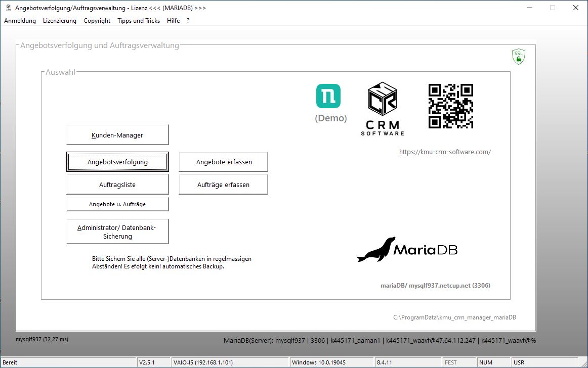Viewport: 588px width, 368px height.
Task: Click the MariaDB(Server) connection info line
Action: point(380,341)
